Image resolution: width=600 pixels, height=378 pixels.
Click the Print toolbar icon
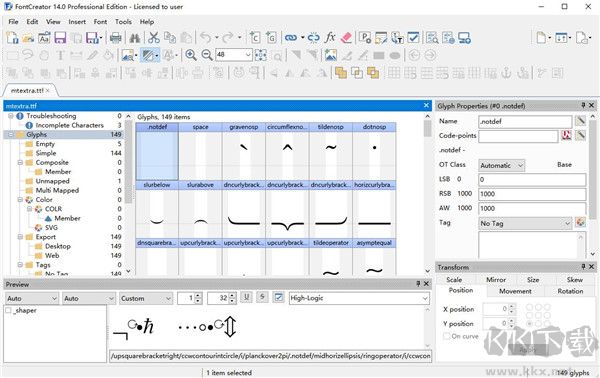coord(116,37)
